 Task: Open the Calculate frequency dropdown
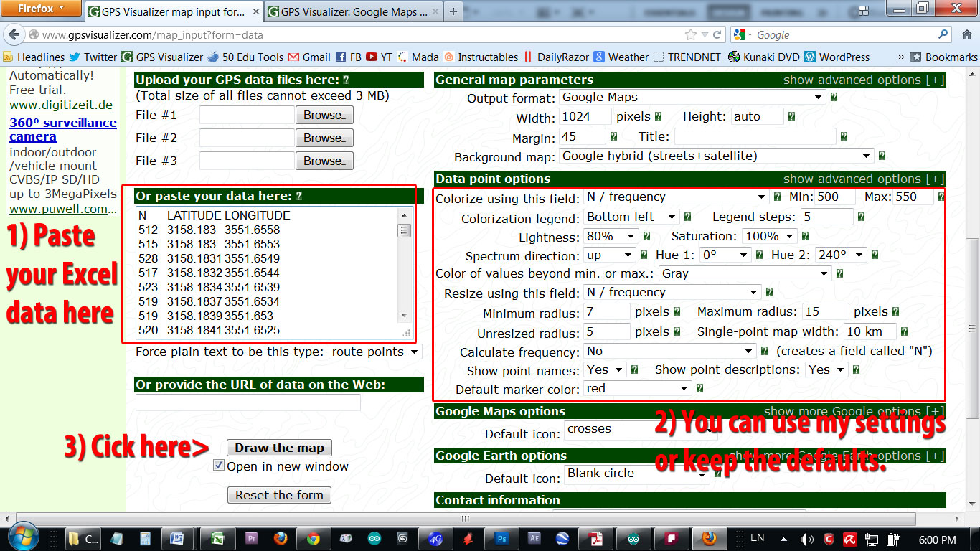click(x=669, y=351)
